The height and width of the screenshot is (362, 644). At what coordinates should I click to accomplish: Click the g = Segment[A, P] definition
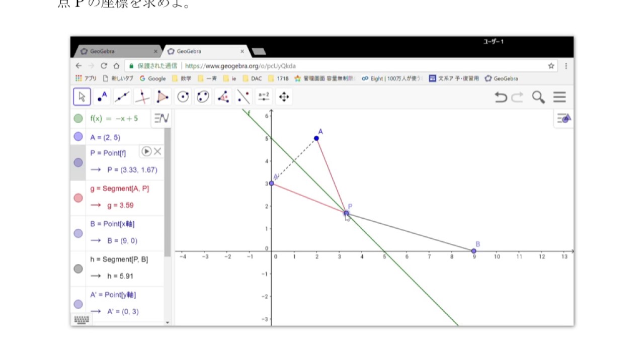tap(120, 189)
